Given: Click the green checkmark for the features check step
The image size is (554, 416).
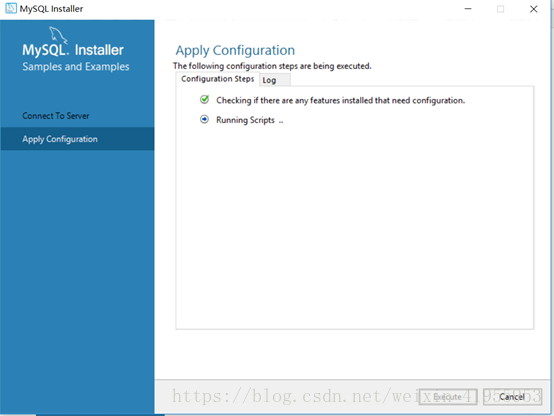Looking at the screenshot, I should 205,100.
